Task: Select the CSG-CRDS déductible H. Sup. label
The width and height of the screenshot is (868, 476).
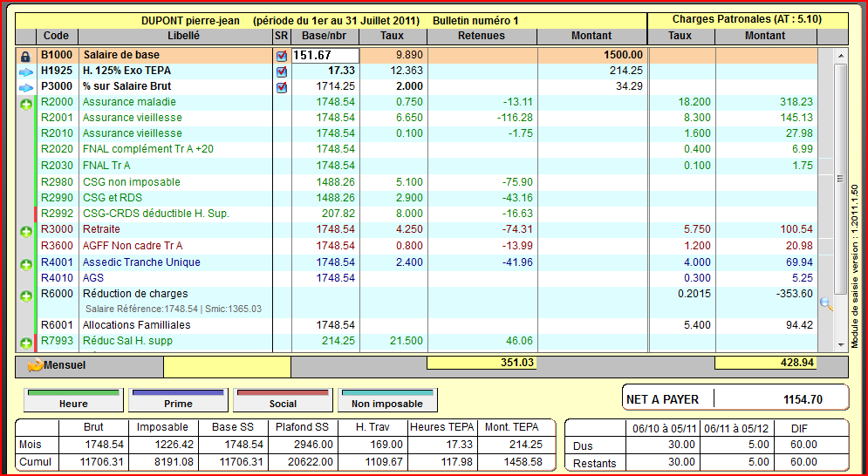Action: 155,214
